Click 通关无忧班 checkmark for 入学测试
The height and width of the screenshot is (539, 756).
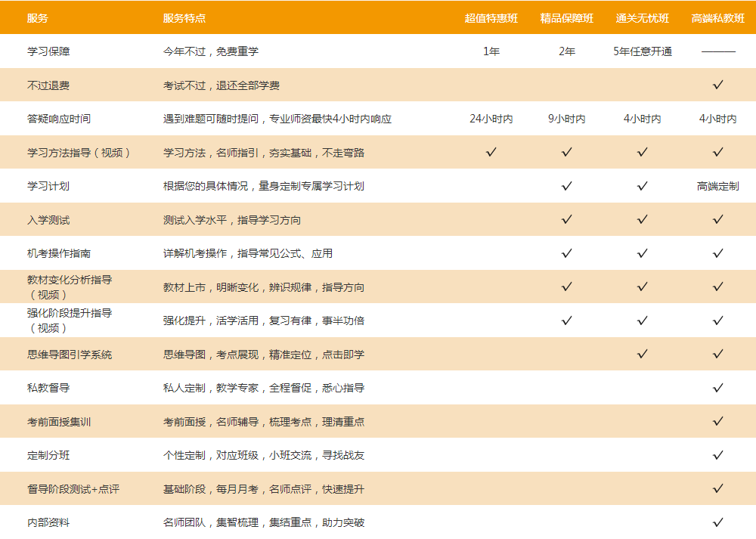click(x=643, y=219)
